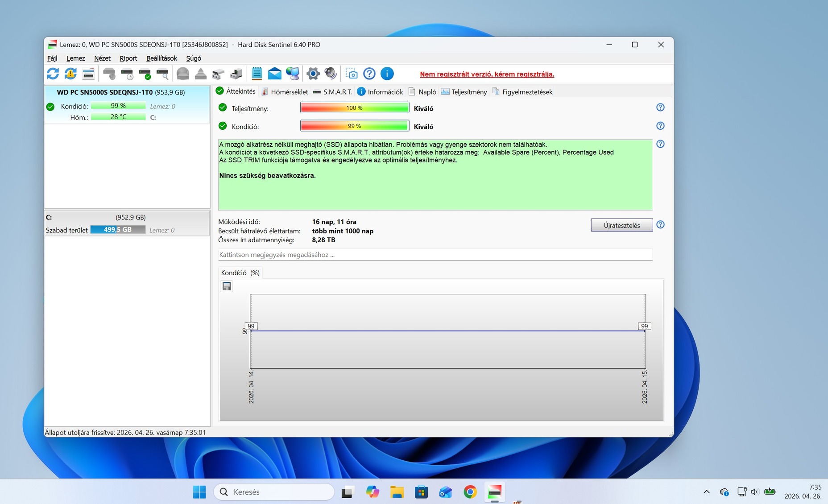Click the grey eject-triangle toolbar icon

tap(201, 74)
